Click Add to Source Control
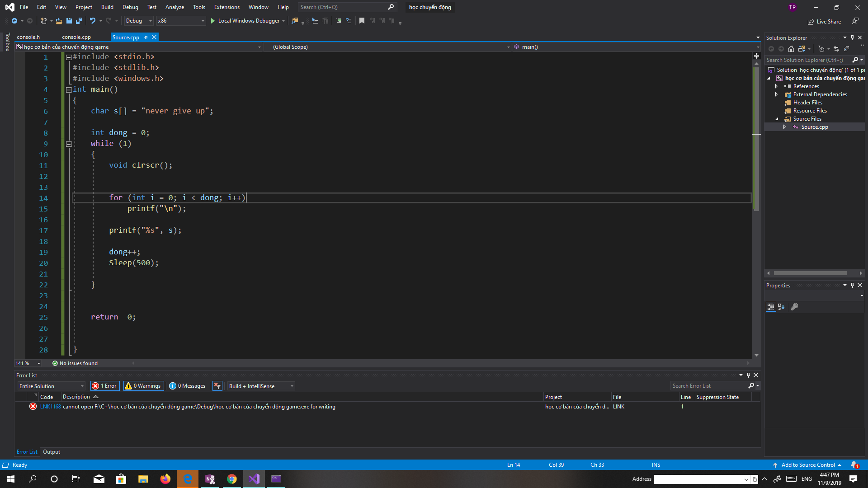Image resolution: width=868 pixels, height=488 pixels. point(808,465)
